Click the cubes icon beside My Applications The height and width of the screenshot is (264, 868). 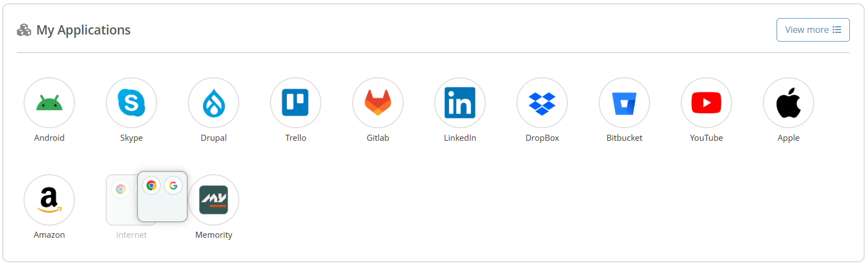tap(24, 30)
